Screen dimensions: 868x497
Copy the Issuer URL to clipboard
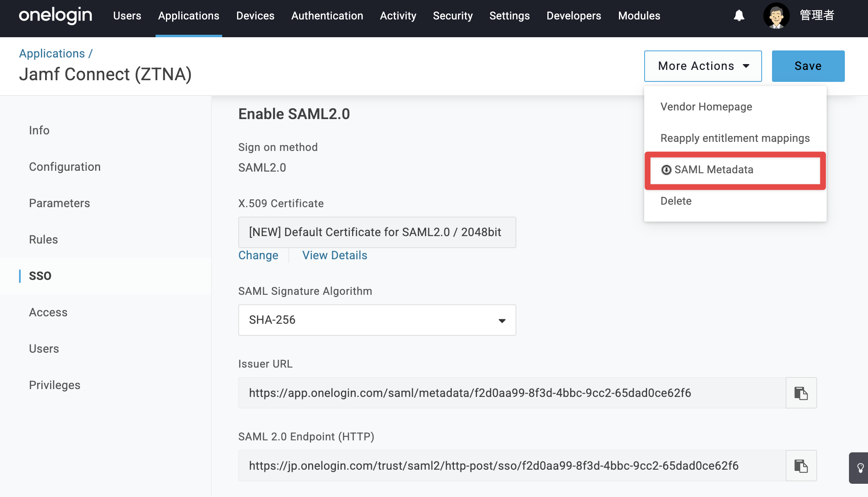coord(801,393)
